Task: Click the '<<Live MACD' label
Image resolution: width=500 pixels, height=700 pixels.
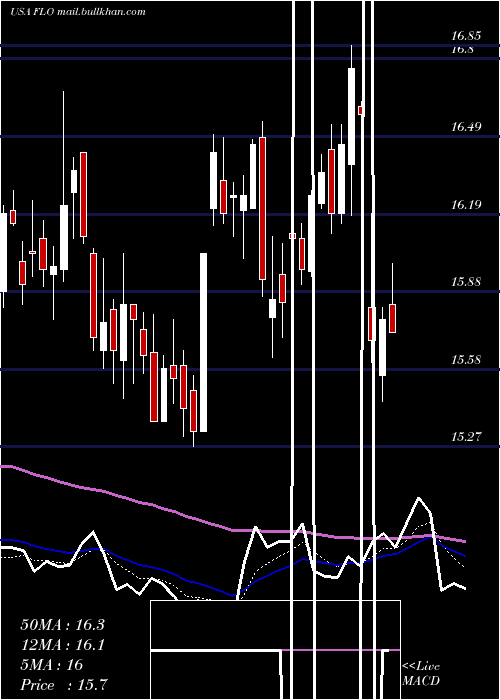Action: tap(421, 673)
